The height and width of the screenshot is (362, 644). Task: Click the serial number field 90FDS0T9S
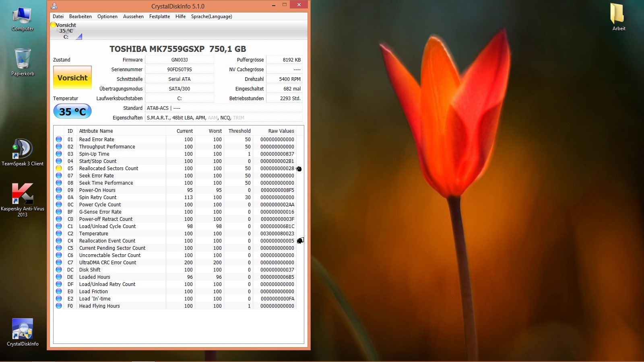coord(180,70)
